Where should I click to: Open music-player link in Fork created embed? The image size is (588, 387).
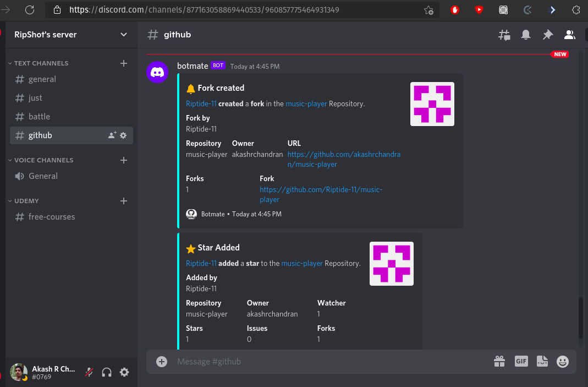pos(306,103)
